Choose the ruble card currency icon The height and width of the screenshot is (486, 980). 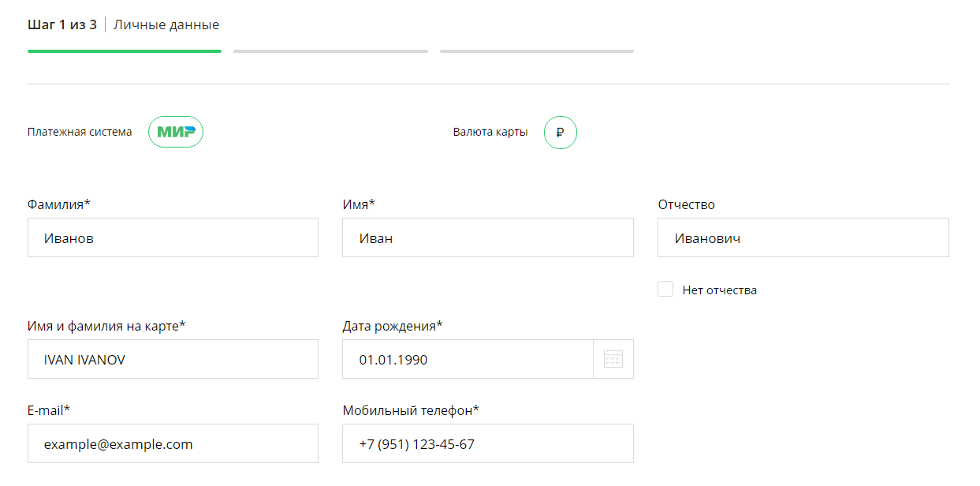pyautogui.click(x=560, y=133)
